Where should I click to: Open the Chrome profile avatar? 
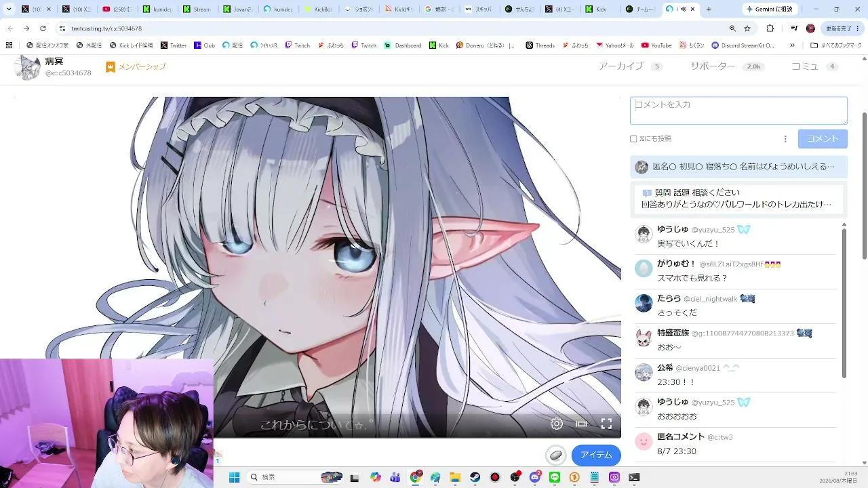(x=810, y=28)
